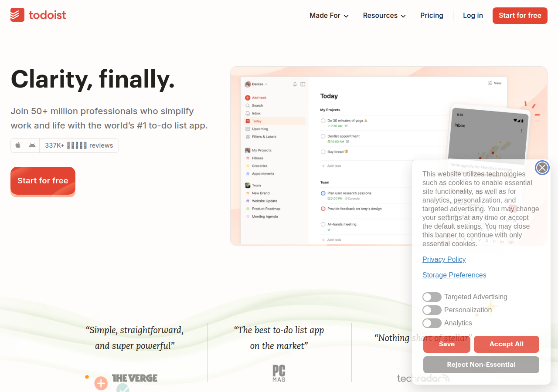Complete 'Provide feedback on Amy's design' circle
The width and height of the screenshot is (558, 392).
(x=323, y=209)
